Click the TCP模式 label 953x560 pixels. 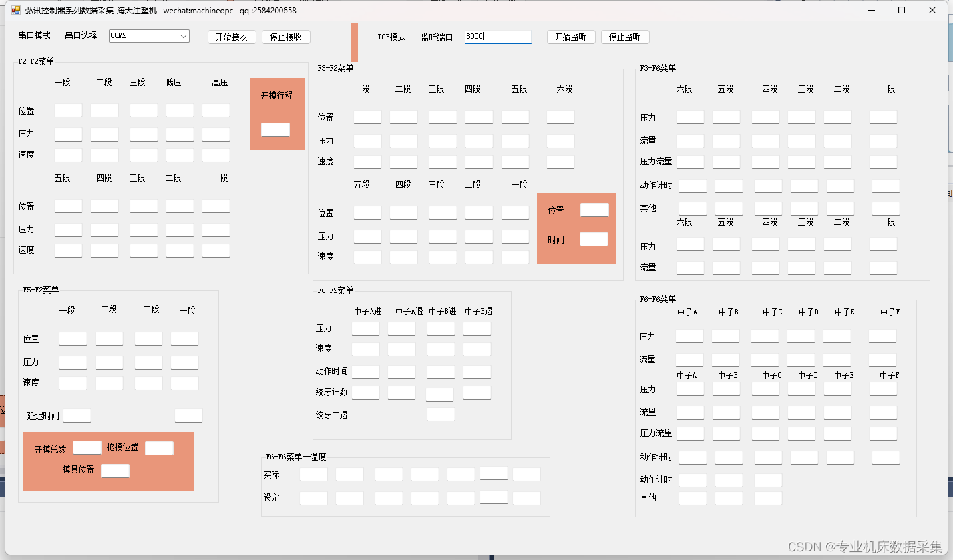coord(391,37)
